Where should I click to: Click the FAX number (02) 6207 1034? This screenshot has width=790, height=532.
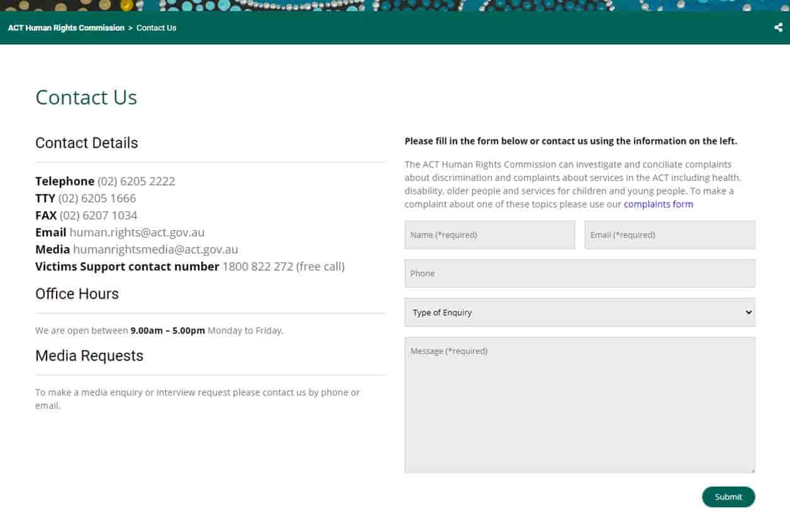(99, 215)
